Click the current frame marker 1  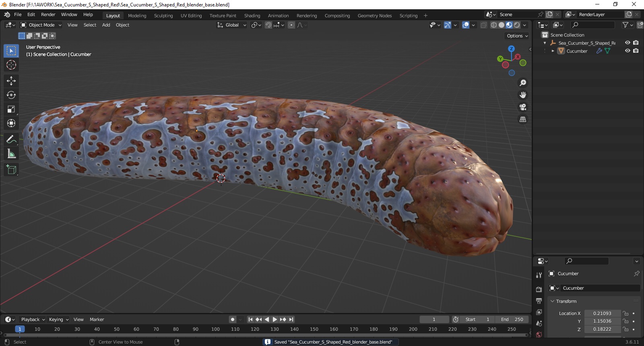tap(20, 329)
